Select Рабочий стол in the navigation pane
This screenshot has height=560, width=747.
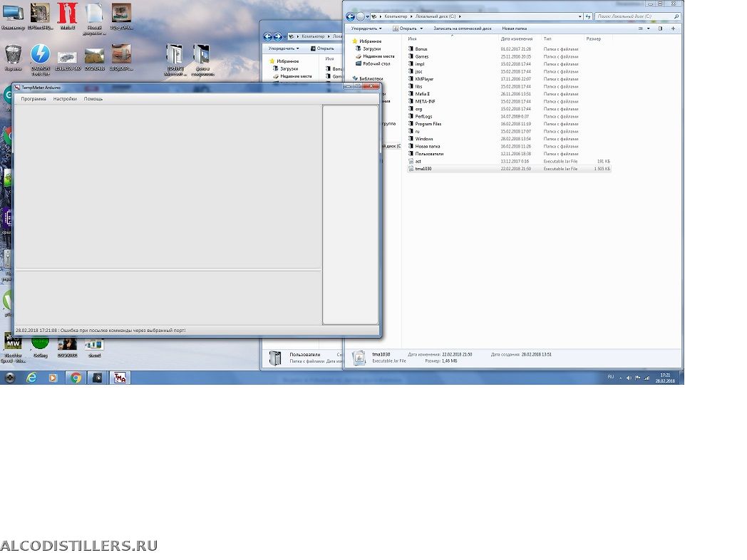[376, 64]
